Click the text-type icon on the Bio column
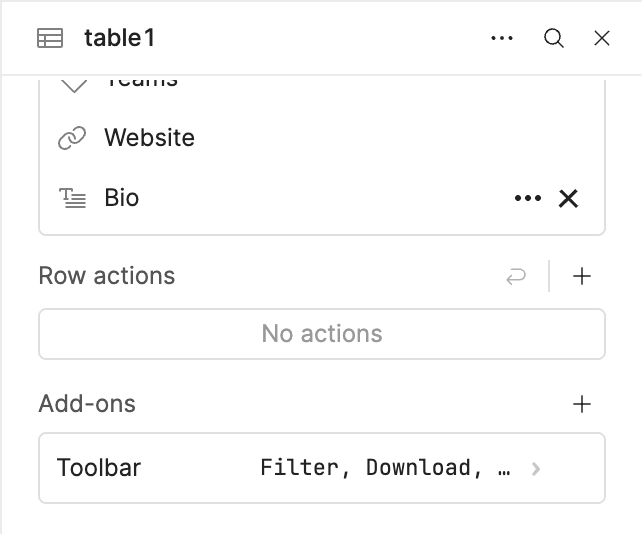Screen dimensions: 642x534 tap(72, 198)
